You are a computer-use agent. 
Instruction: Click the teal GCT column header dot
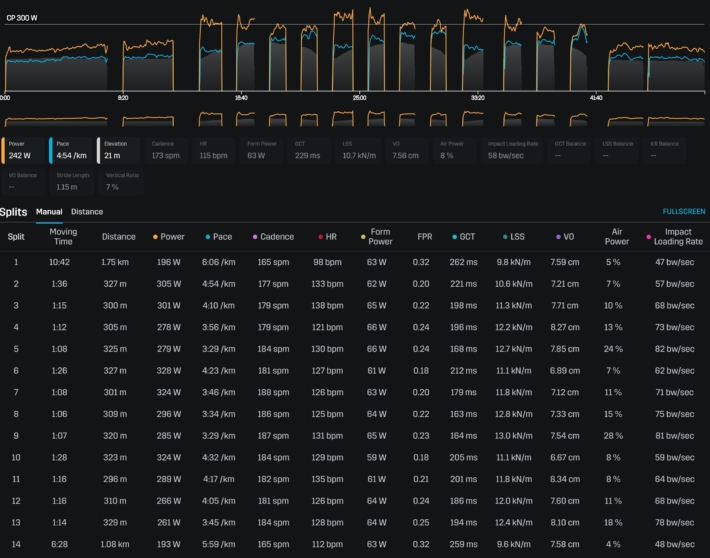[452, 237]
